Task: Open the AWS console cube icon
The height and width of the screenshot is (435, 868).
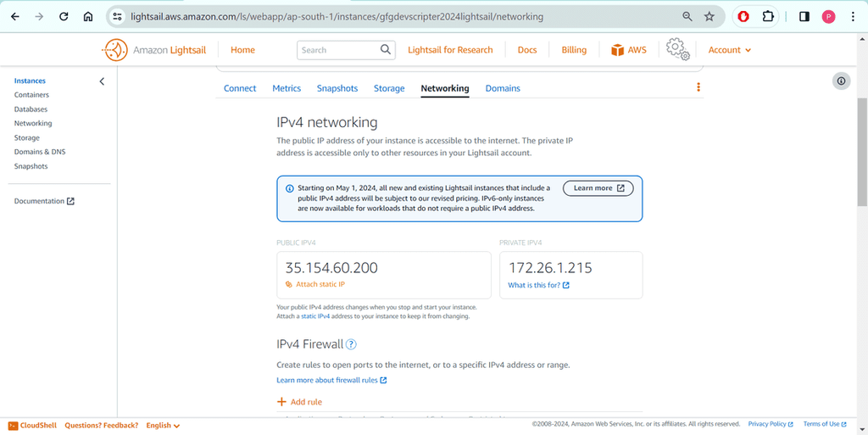Action: 618,50
